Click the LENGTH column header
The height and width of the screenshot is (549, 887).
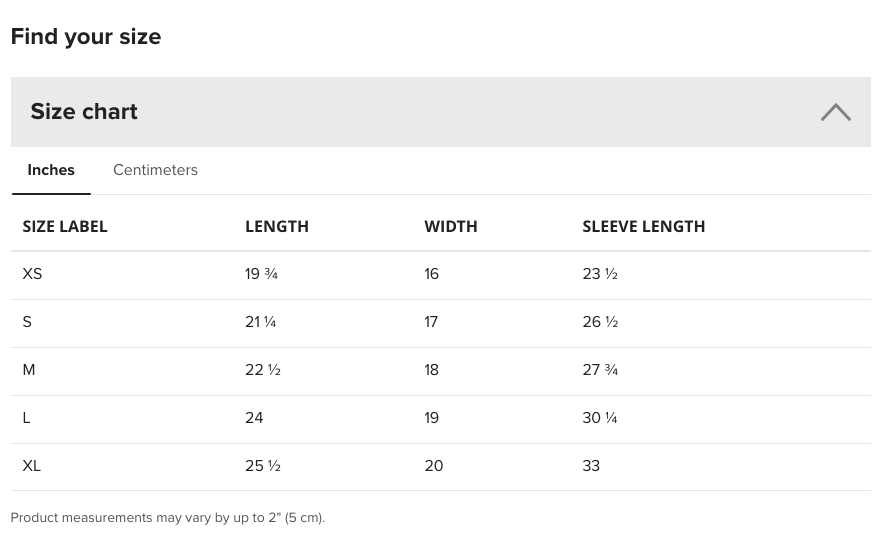pos(277,226)
